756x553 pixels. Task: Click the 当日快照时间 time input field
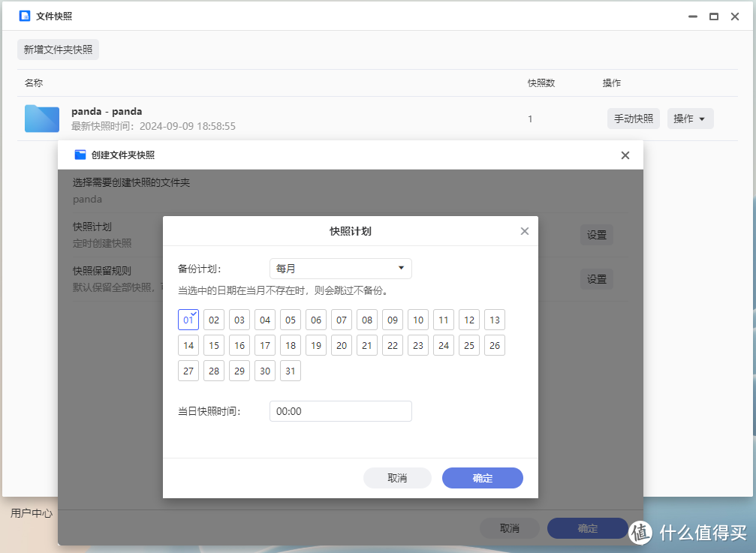click(x=340, y=410)
